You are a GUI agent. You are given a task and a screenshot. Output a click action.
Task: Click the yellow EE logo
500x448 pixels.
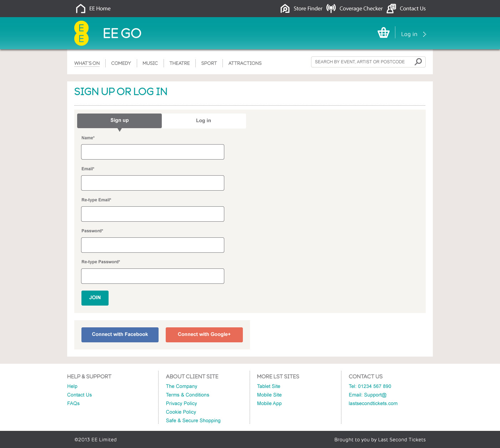pos(81,33)
